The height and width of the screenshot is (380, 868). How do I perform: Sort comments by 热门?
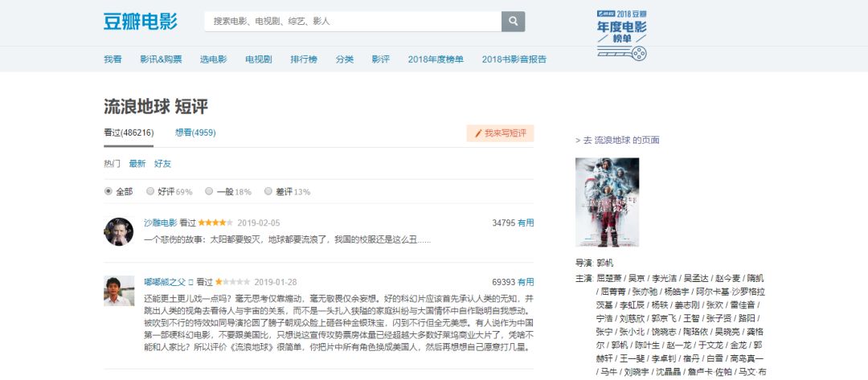pos(112,164)
